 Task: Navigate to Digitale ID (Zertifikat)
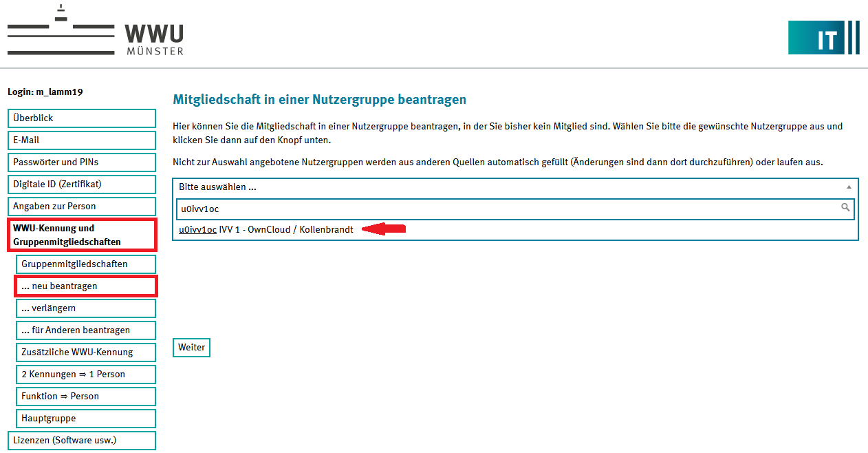tap(82, 185)
